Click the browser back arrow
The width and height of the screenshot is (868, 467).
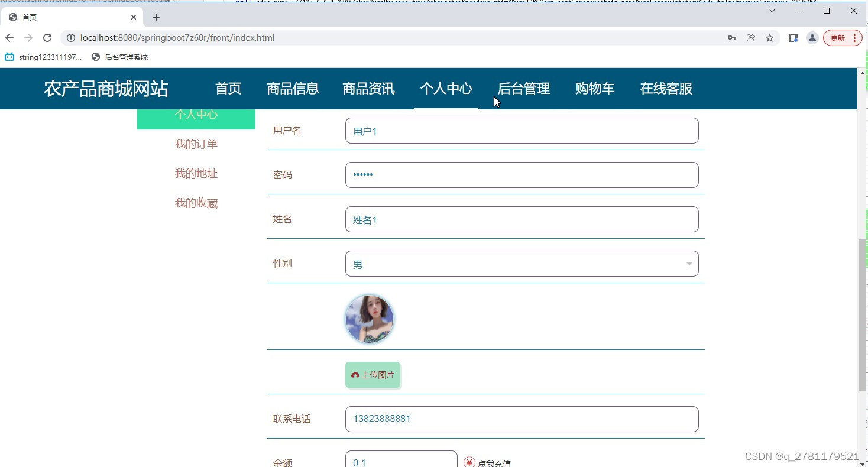9,38
